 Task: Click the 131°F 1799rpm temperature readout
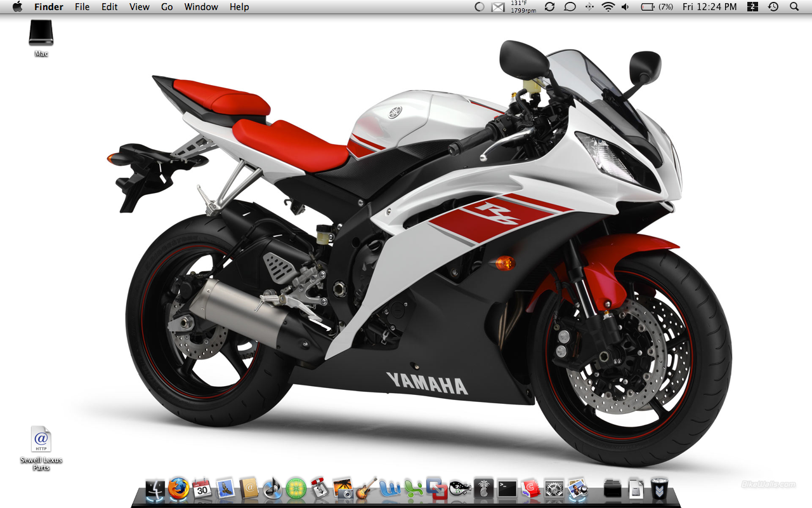click(523, 7)
